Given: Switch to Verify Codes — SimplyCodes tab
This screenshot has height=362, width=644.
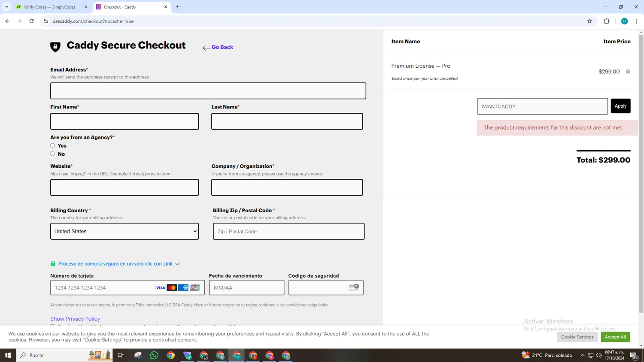Looking at the screenshot, I should (x=50, y=7).
